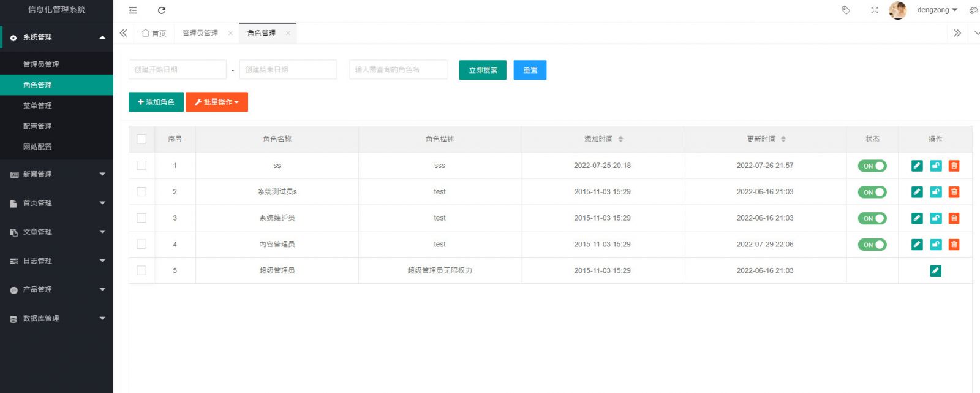Open 菜单管理 in the sidebar

pyautogui.click(x=38, y=105)
